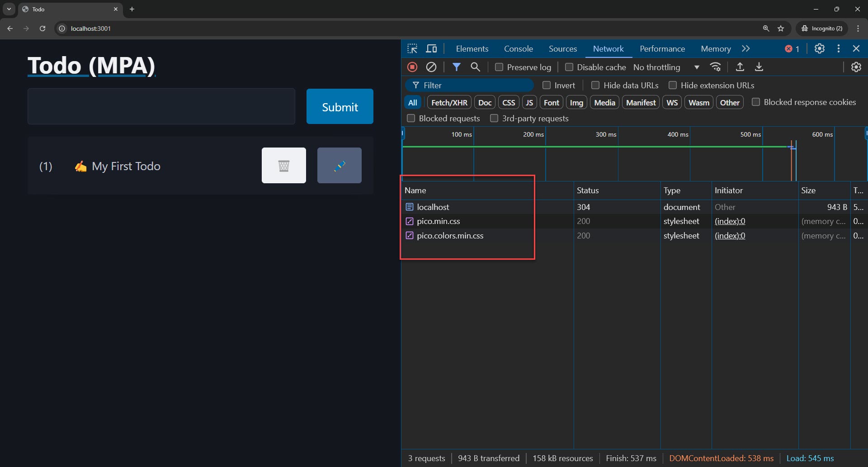
Task: Check Blocked response cookies
Action: click(x=755, y=102)
